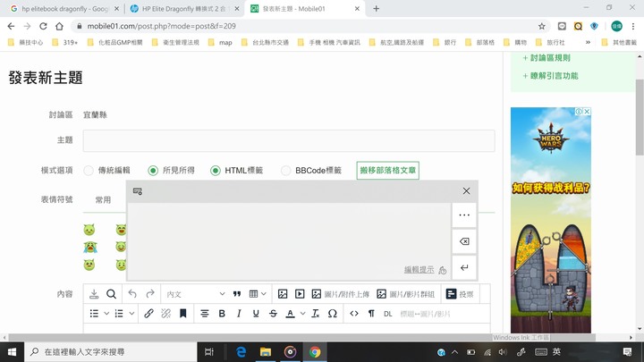Insert a video with the play icon
644x362 pixels.
point(300,294)
